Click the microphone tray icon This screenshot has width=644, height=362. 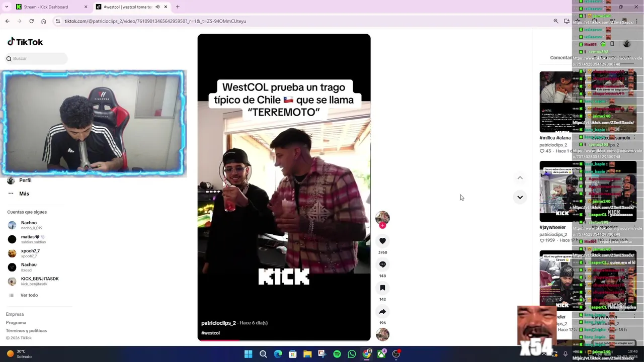pyautogui.click(x=566, y=354)
